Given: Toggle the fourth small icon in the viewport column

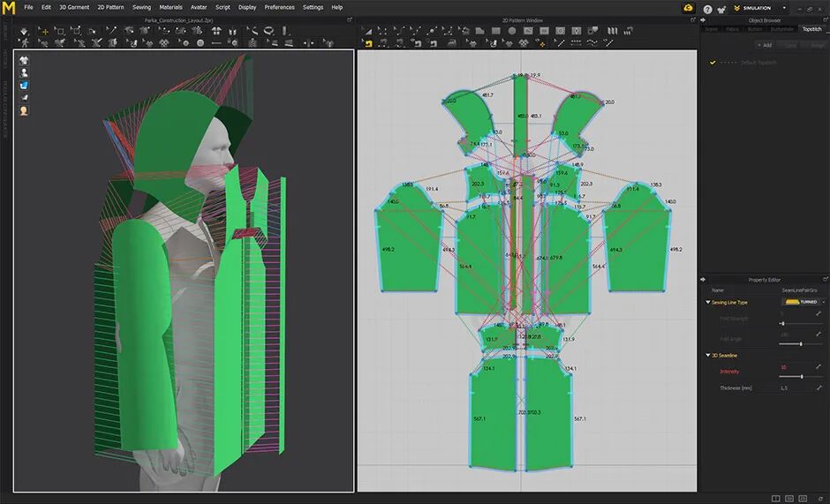Looking at the screenshot, I should pyautogui.click(x=24, y=97).
